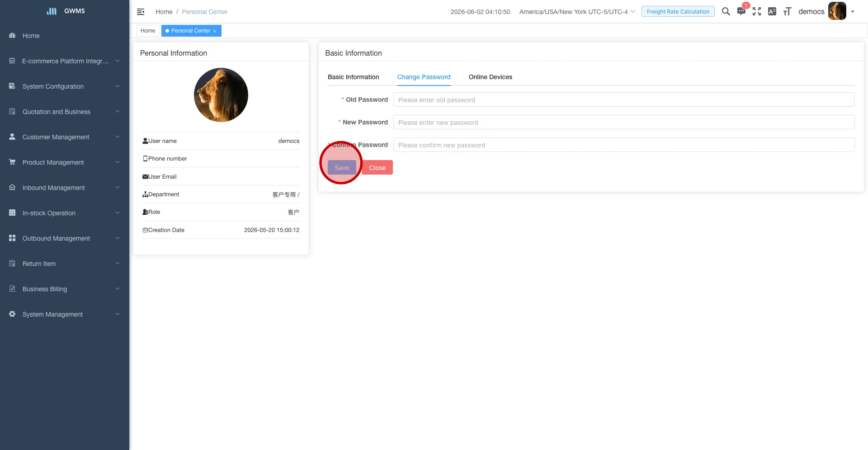Expand Customer Management chevron
Image resolution: width=868 pixels, height=450 pixels.
(x=118, y=137)
